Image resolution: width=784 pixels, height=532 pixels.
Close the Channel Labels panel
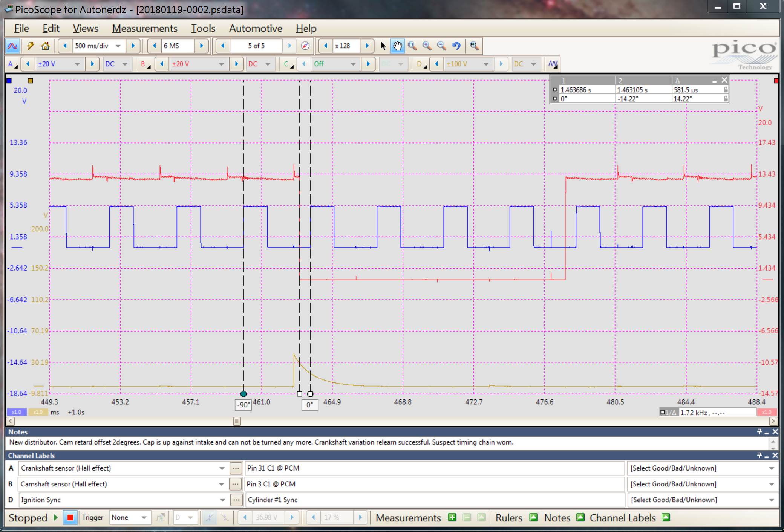775,456
